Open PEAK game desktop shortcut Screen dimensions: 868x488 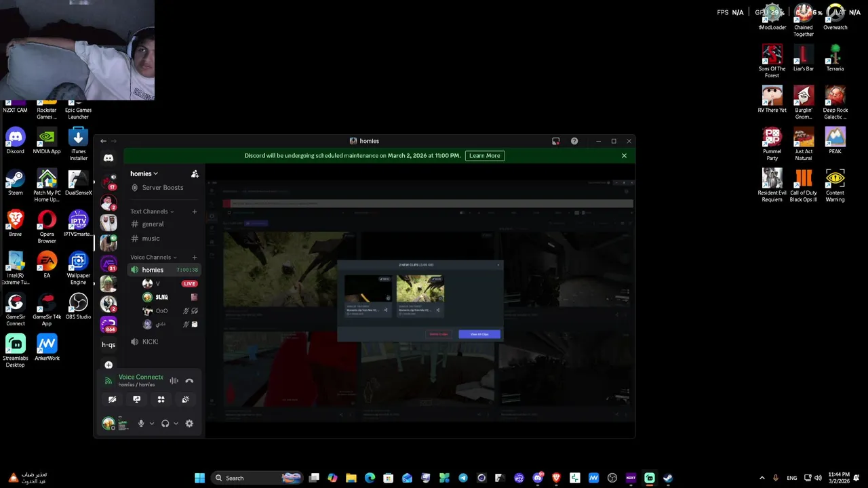point(835,141)
